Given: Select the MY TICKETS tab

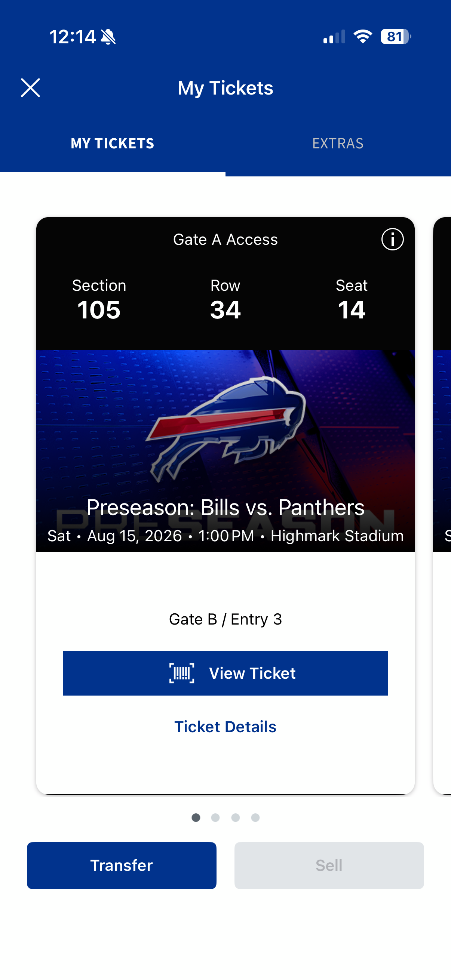Looking at the screenshot, I should coord(113,144).
